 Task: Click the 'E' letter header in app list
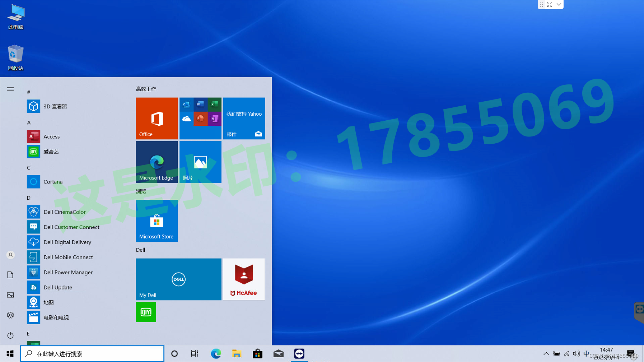[x=28, y=334]
